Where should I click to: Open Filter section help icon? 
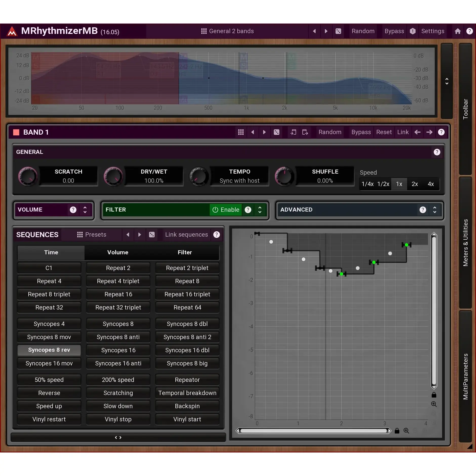point(248,210)
